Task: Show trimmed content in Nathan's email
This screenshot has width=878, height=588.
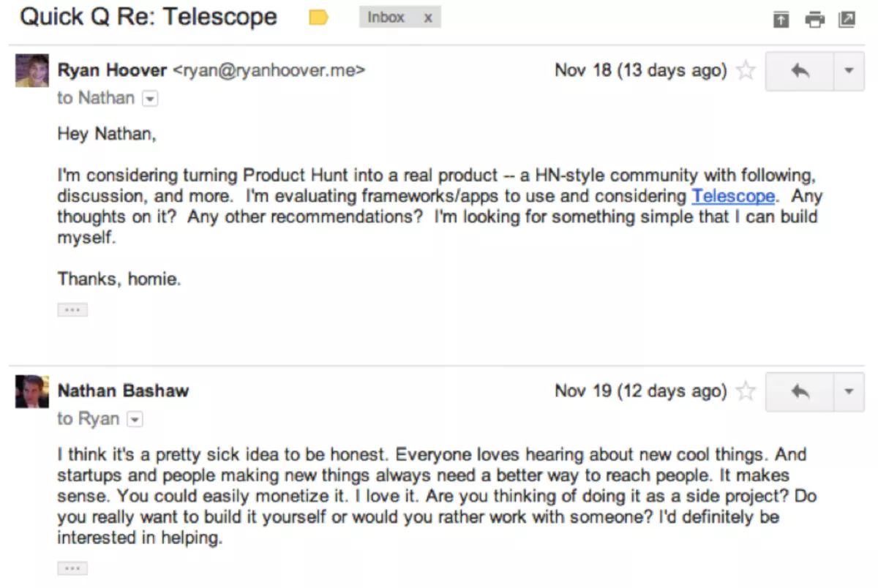Action: coord(72,568)
